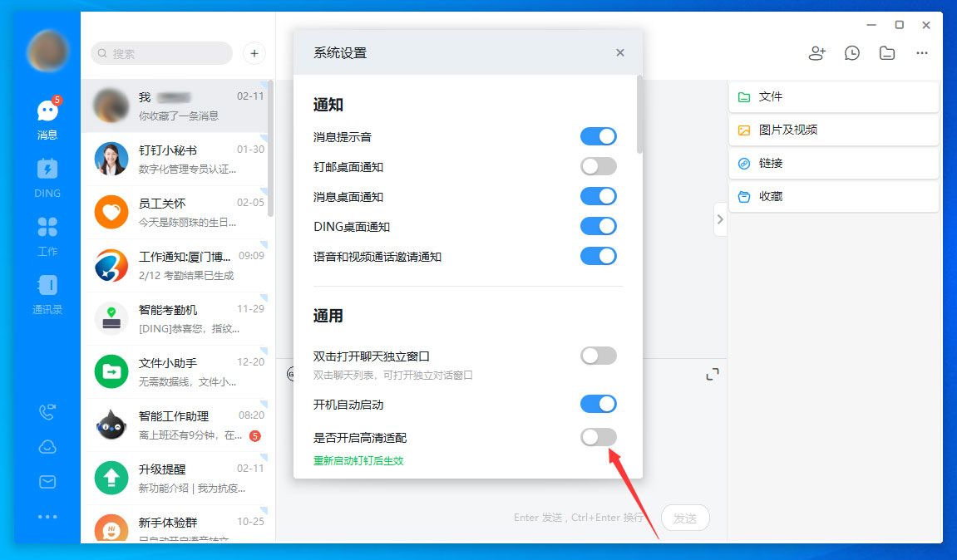
Task: Click the add friend icon at top right
Action: pos(816,52)
